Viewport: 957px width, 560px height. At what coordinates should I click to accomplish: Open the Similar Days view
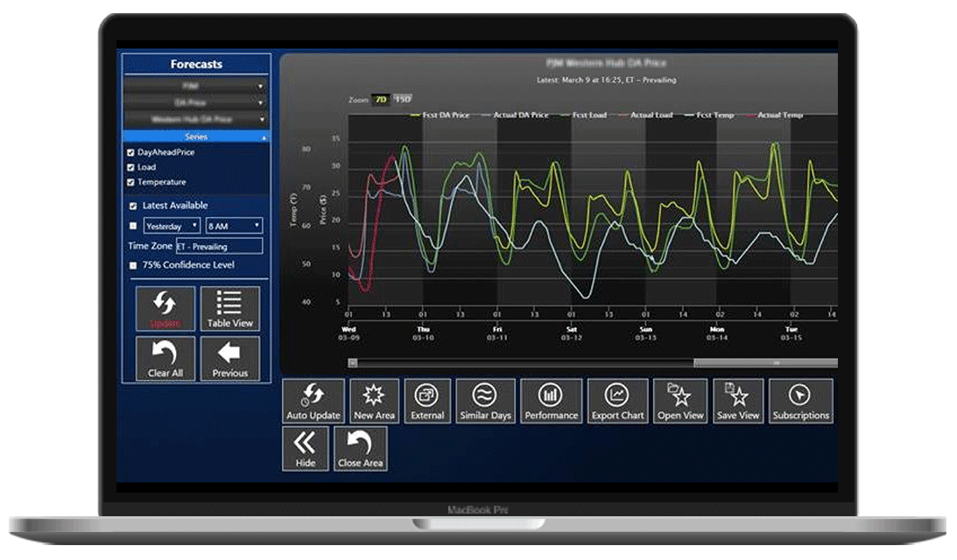click(485, 402)
